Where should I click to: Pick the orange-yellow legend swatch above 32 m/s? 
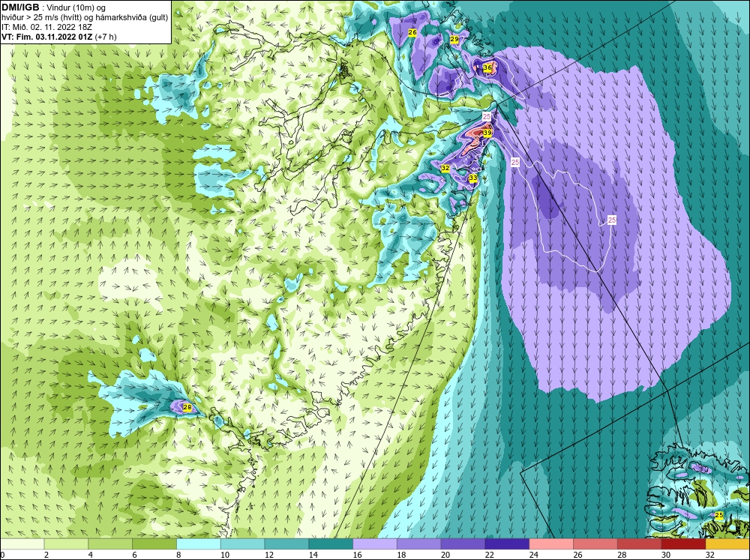pyautogui.click(x=727, y=544)
